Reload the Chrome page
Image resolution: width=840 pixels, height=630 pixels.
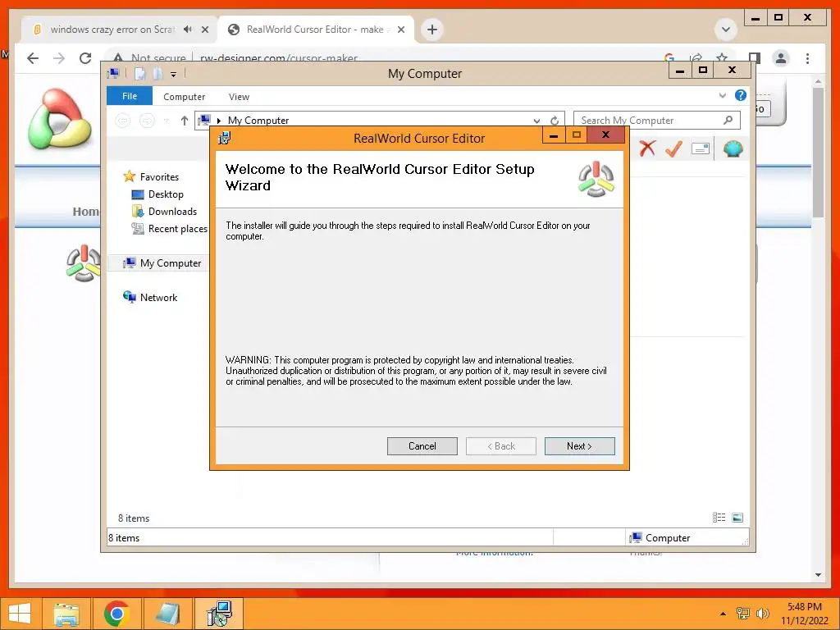click(x=85, y=58)
